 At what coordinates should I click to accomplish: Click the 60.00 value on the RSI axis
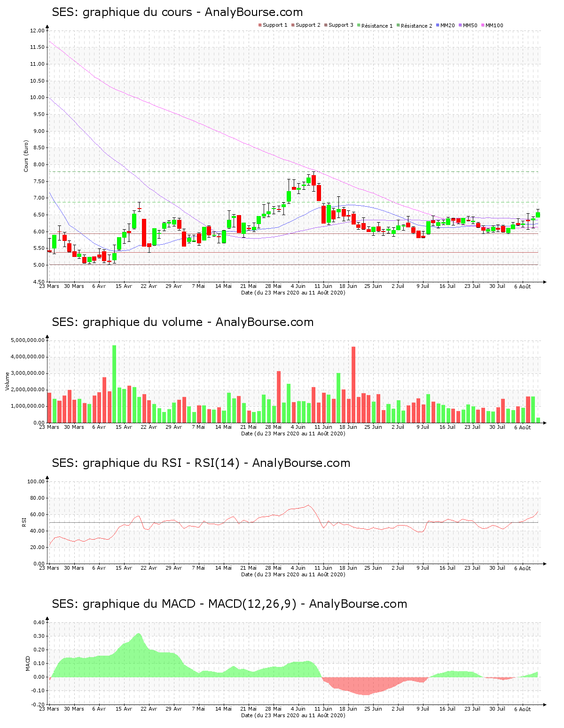click(x=37, y=514)
